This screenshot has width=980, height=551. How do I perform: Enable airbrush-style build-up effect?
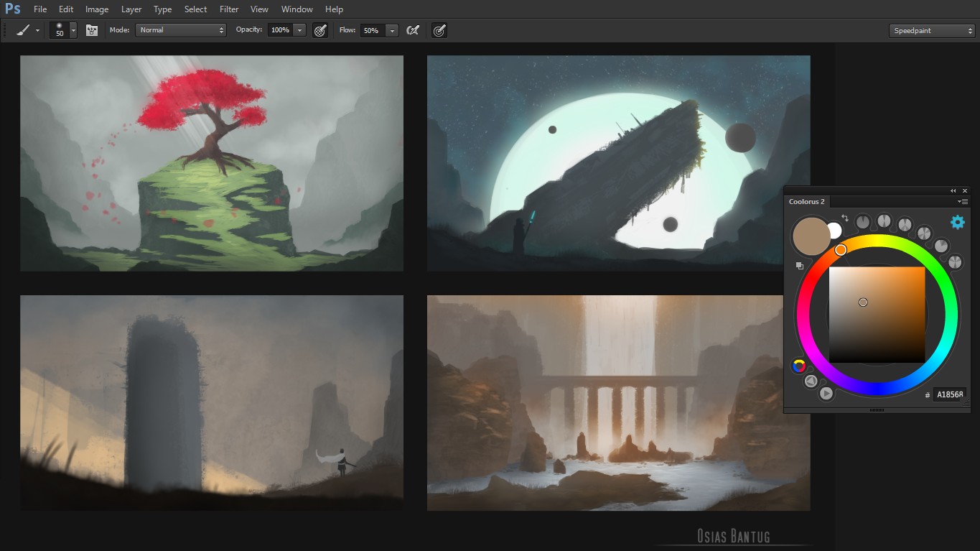click(413, 30)
